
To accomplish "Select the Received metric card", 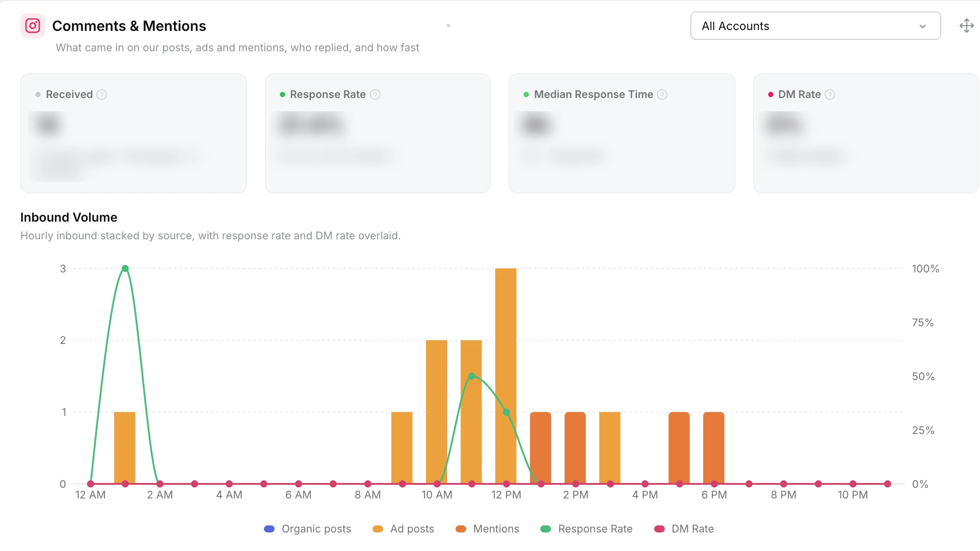I will (x=134, y=133).
